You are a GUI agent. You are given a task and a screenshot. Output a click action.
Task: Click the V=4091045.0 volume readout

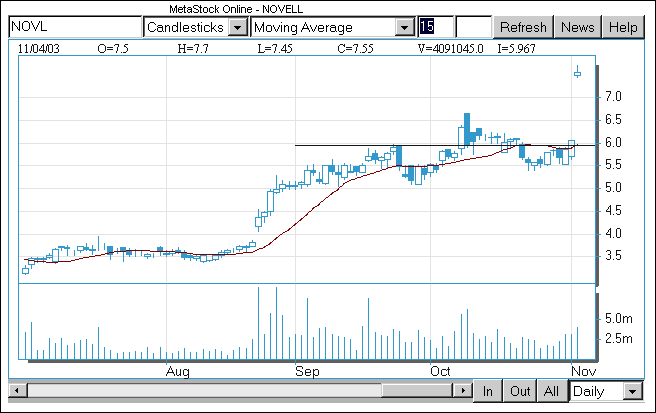(451, 49)
